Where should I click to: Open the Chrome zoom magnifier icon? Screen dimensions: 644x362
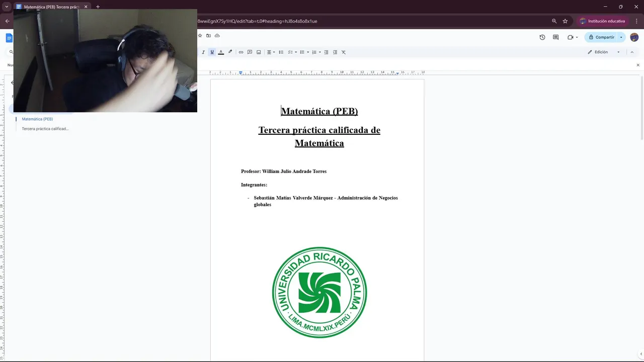click(554, 21)
